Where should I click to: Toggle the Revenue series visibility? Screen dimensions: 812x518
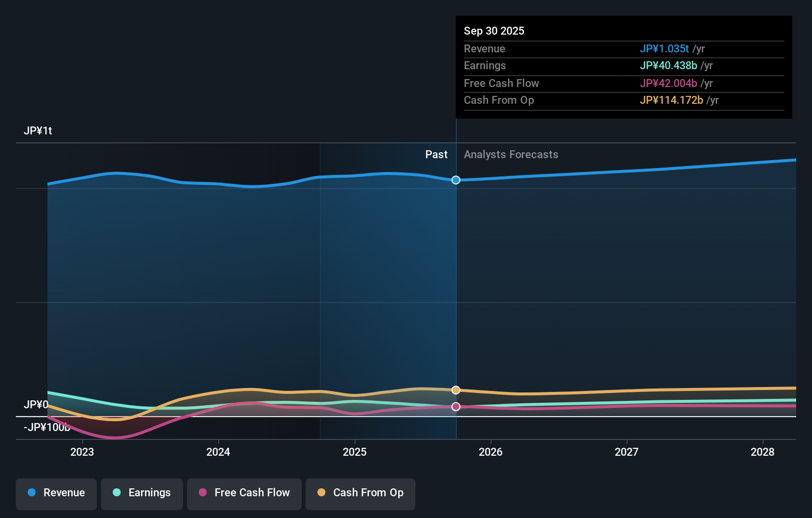56,493
